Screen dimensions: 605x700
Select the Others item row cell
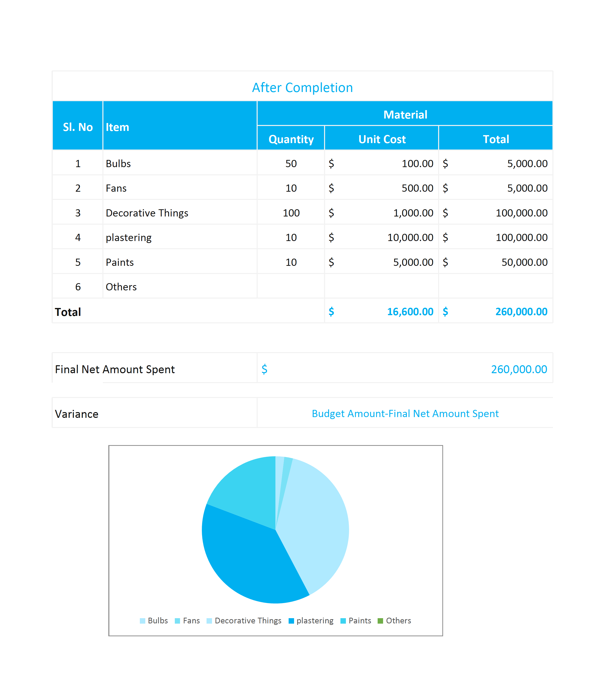click(180, 287)
